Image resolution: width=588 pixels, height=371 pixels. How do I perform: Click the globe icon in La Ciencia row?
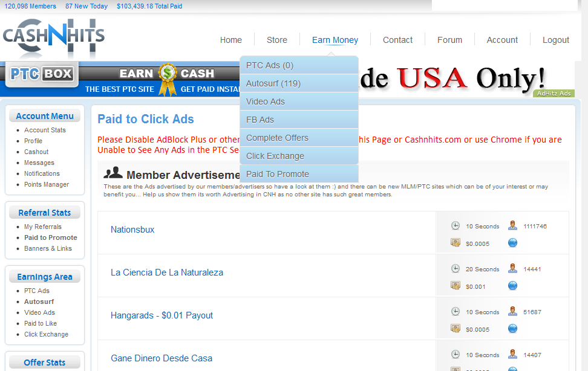click(512, 286)
